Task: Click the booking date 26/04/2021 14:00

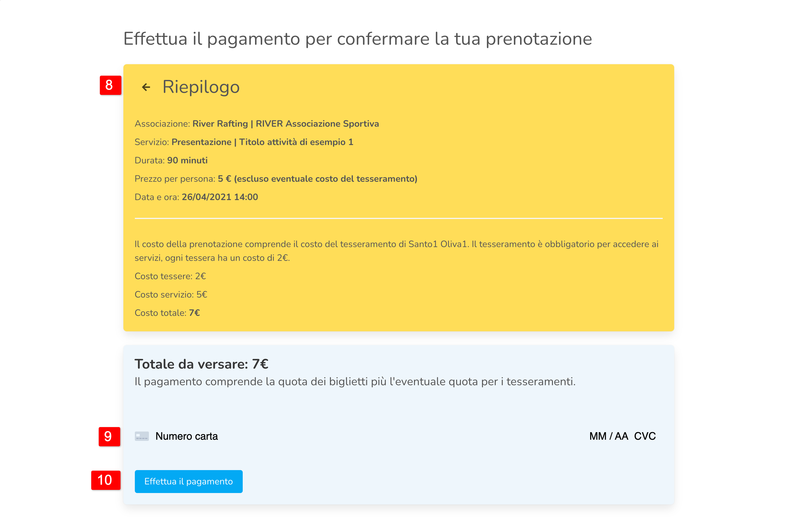Action: pos(220,197)
